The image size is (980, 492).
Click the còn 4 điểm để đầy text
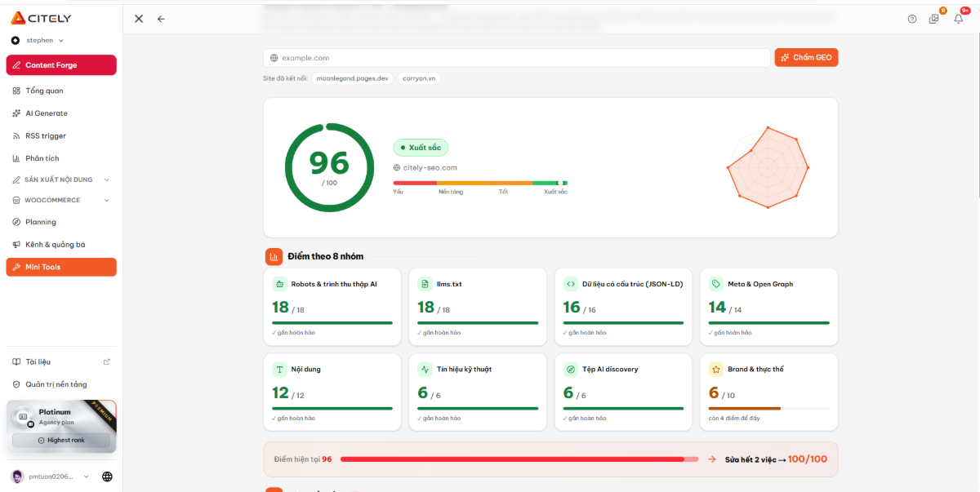tap(734, 418)
